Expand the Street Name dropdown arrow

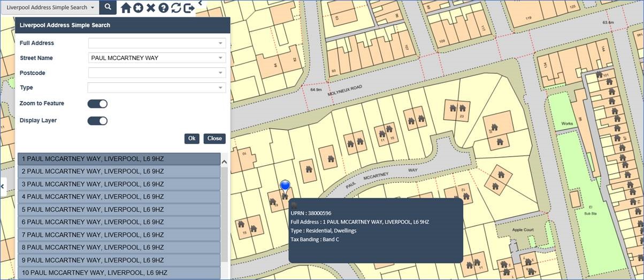(220, 58)
